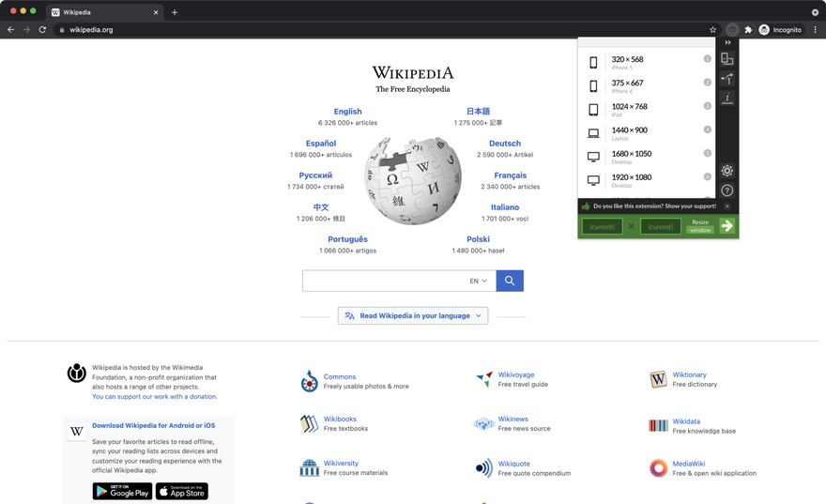Open the Português Wikipedia link
This screenshot has width=826, height=504.
pyautogui.click(x=347, y=239)
